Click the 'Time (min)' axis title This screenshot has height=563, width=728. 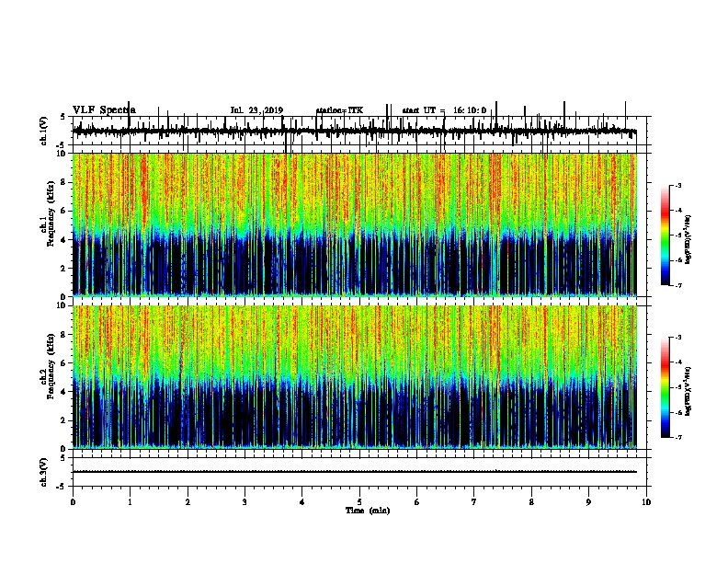[368, 511]
